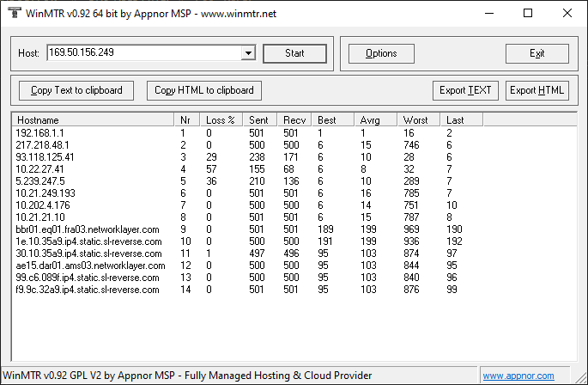Image resolution: width=588 pixels, height=385 pixels.
Task: Click the Recv column header
Action: [294, 119]
